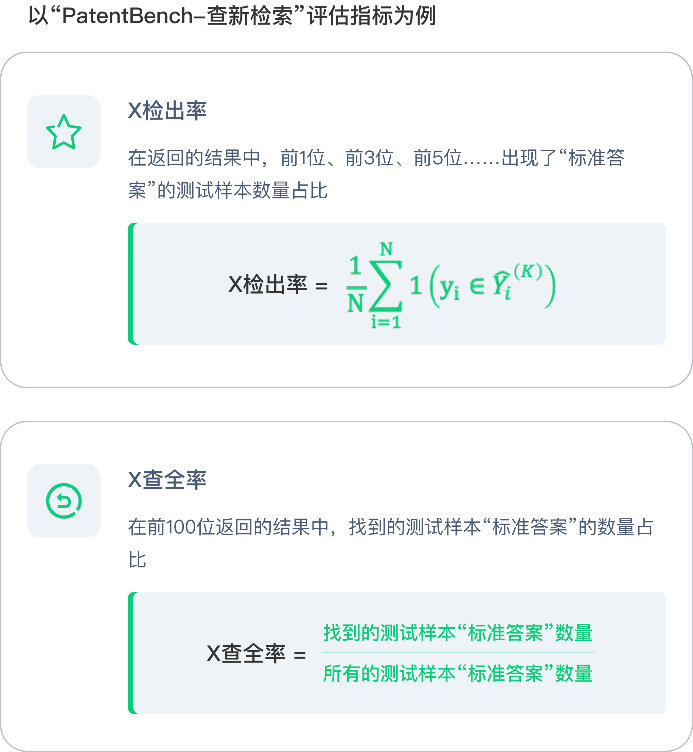Click the indicator term with yi ∈ Ŷi
Viewport: 693px width, 752px height.
pos(482,285)
